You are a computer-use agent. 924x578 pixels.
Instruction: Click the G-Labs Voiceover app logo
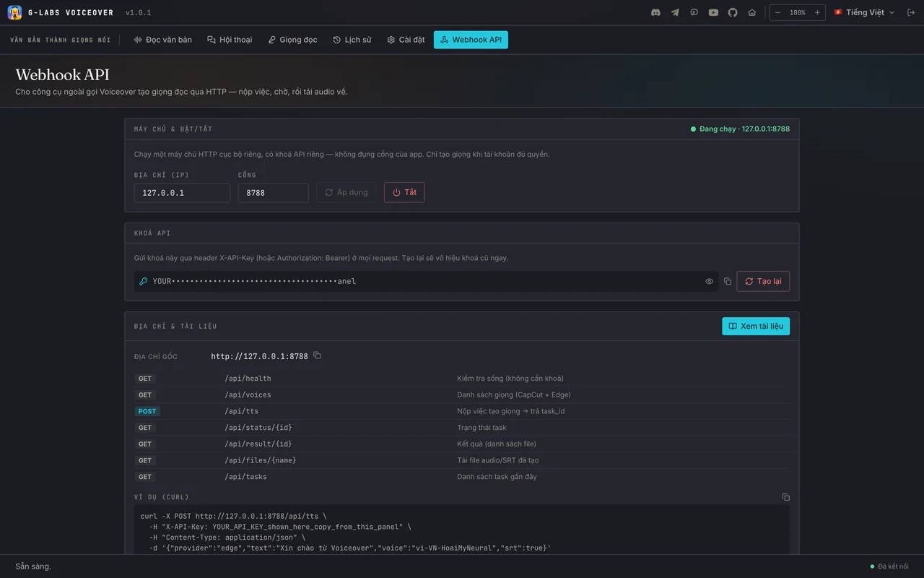pos(14,12)
